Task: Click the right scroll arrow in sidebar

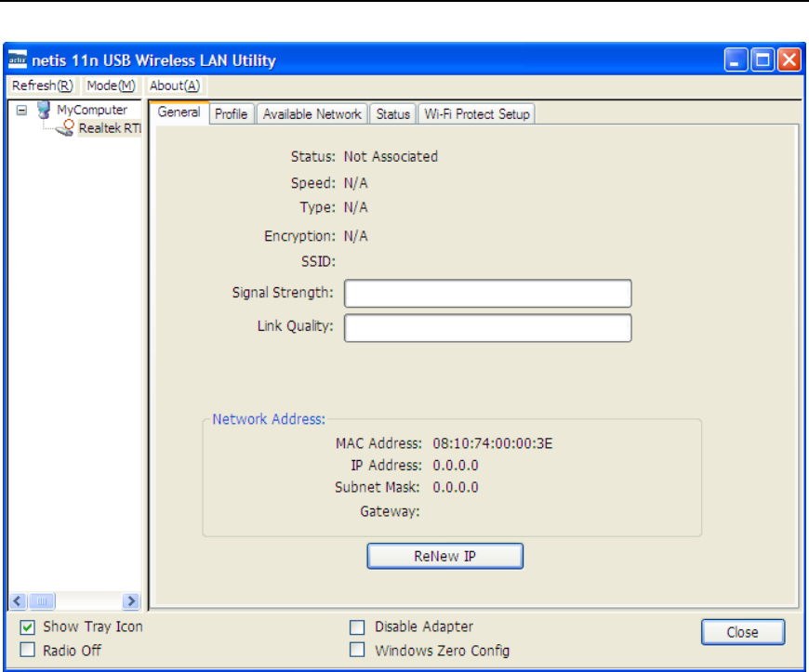Action: pos(131,600)
